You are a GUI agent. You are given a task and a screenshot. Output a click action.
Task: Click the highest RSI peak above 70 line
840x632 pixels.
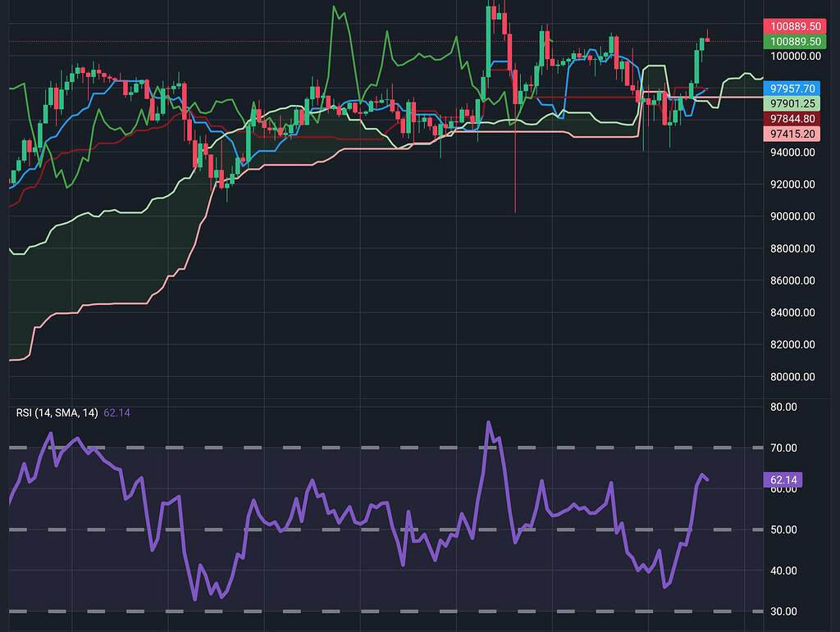[489, 423]
